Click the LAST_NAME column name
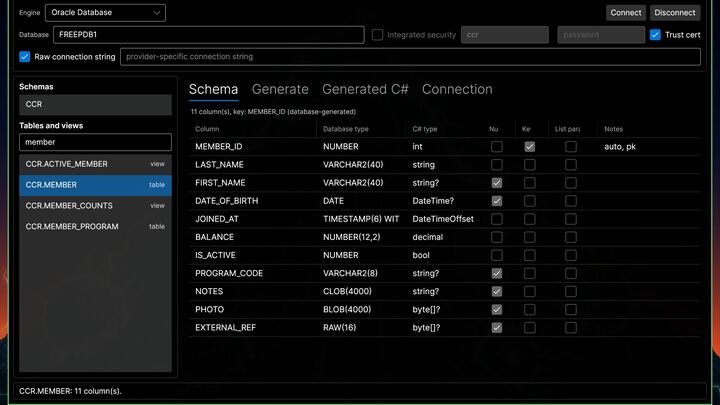Image resolution: width=720 pixels, height=405 pixels. (219, 164)
